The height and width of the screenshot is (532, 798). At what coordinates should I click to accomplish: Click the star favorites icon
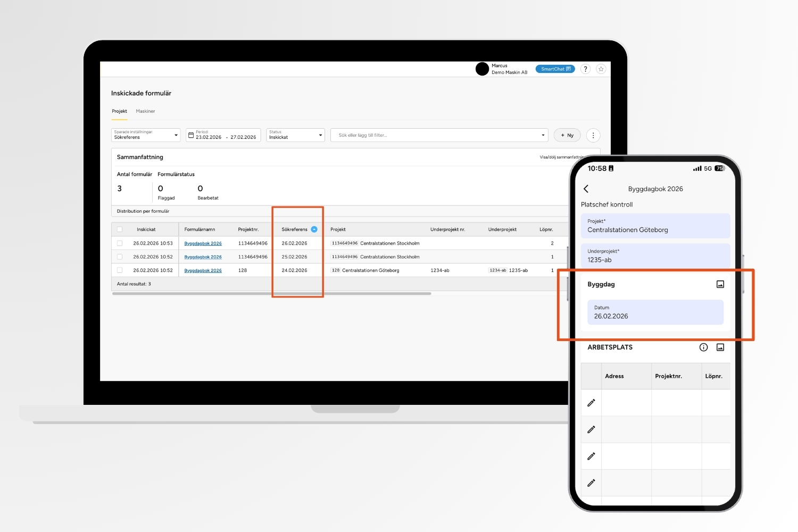click(601, 69)
